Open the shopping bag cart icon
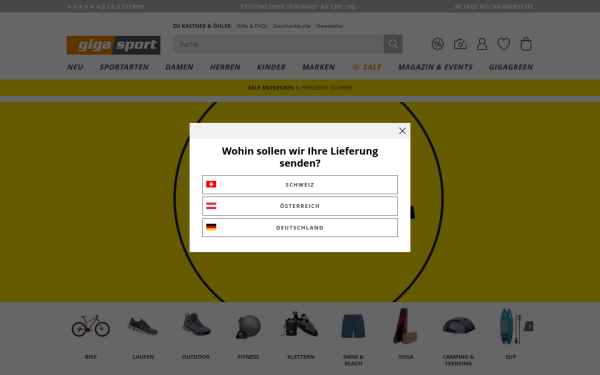Image resolution: width=600 pixels, height=375 pixels. pos(526,44)
